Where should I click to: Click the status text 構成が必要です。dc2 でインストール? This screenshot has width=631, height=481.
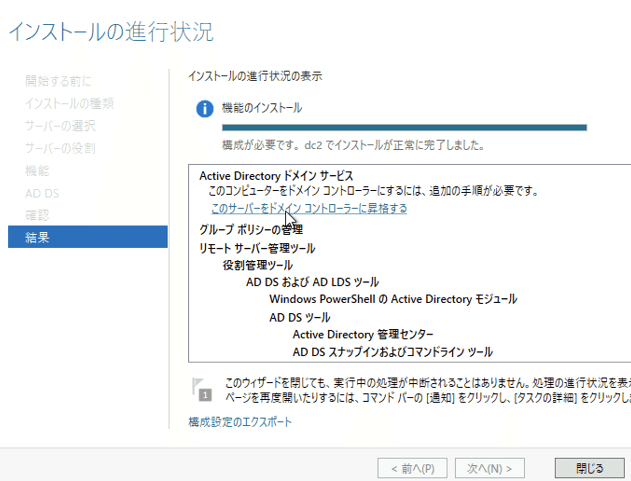353,145
